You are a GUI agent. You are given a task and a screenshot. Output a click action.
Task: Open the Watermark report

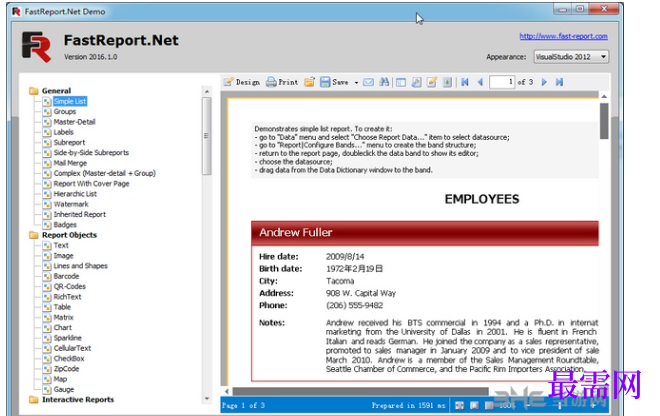coord(71,204)
